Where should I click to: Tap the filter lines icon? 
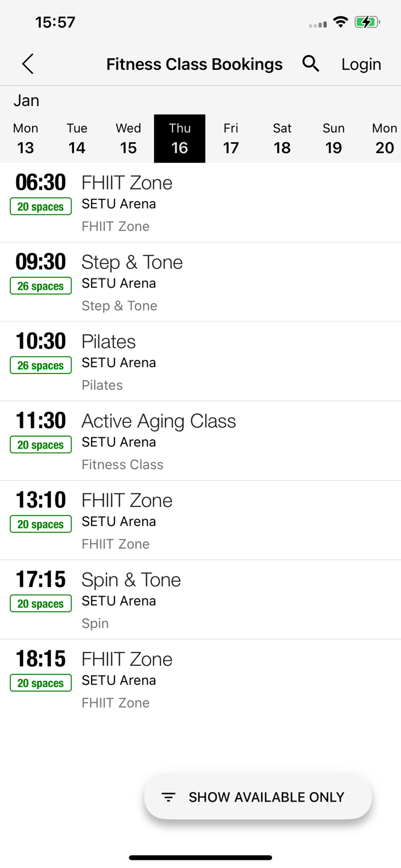point(168,797)
